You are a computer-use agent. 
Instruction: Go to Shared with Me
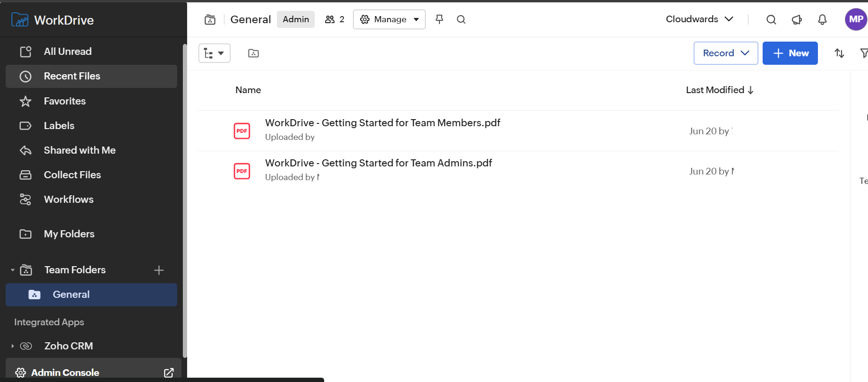coord(79,150)
